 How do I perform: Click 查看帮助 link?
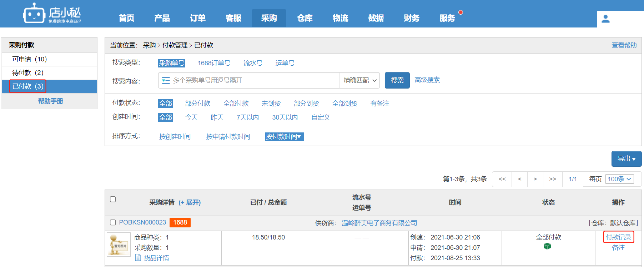[624, 45]
